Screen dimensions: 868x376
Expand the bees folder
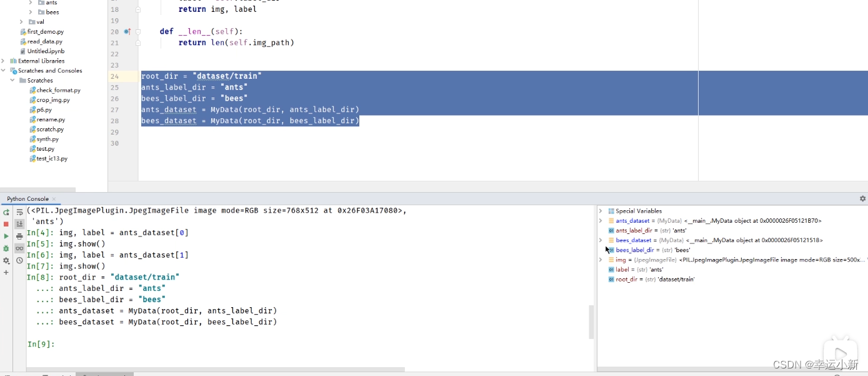[31, 12]
